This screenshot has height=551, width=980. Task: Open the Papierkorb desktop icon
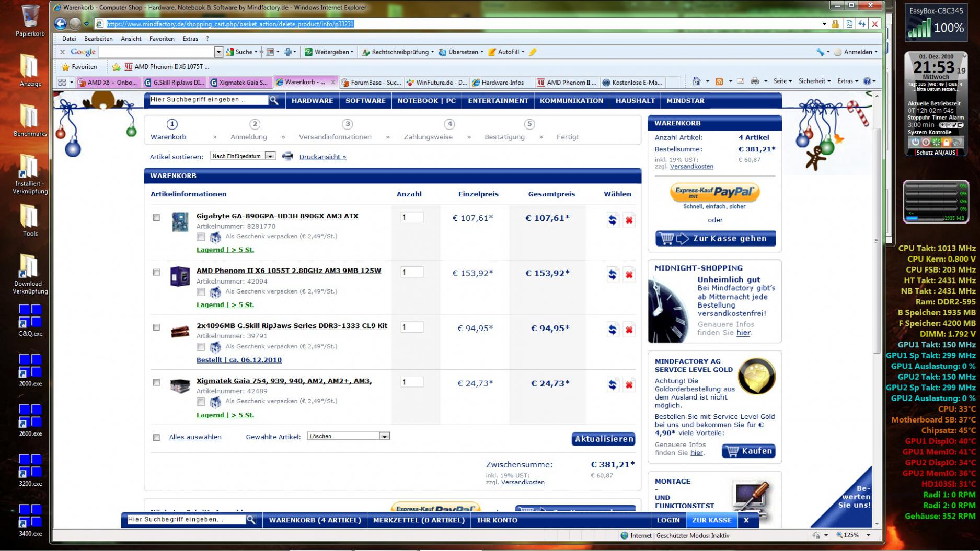point(30,21)
